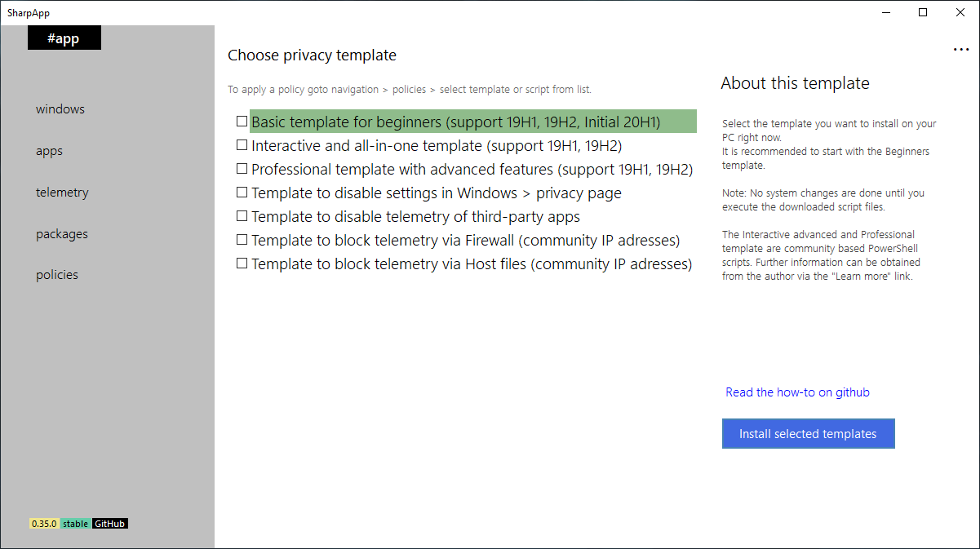
Task: Open the three-dot more options menu
Action: tap(960, 50)
